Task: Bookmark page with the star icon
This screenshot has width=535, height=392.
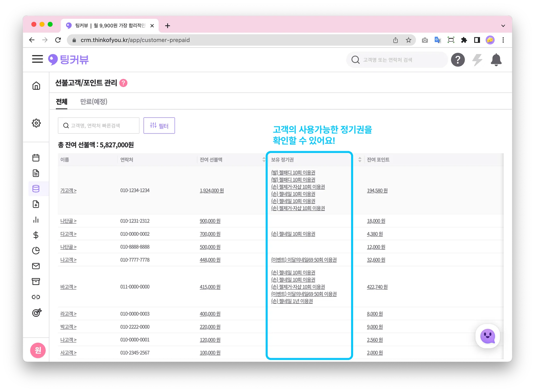Action: click(x=408, y=40)
